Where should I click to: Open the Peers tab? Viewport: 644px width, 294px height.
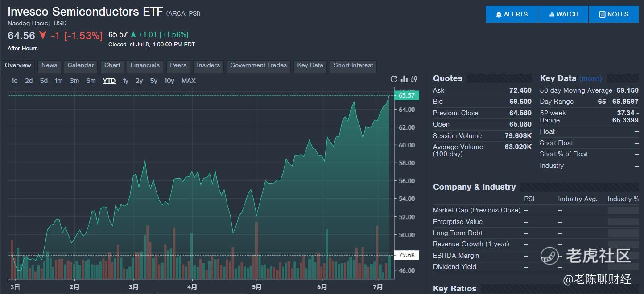[178, 65]
